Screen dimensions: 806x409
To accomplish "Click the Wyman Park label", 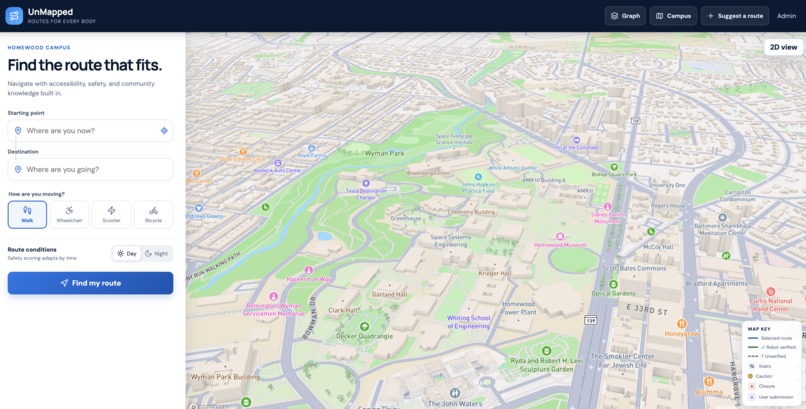I will [x=384, y=153].
